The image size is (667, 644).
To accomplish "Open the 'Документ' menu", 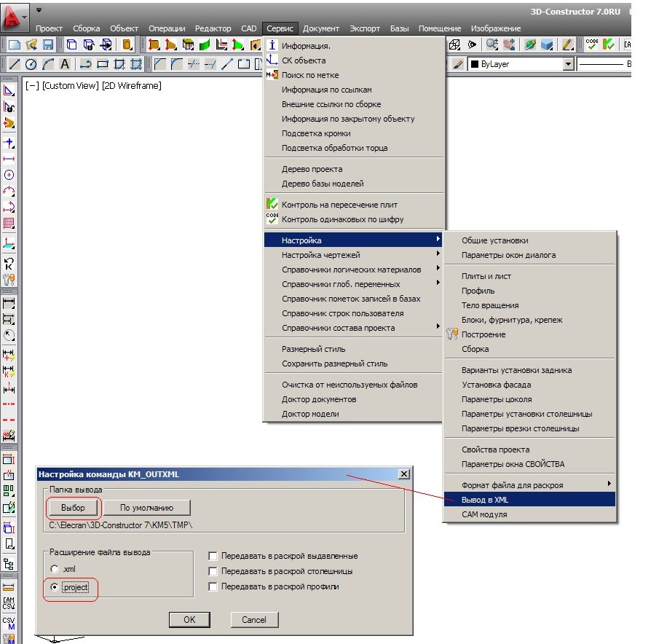I will pyautogui.click(x=320, y=28).
